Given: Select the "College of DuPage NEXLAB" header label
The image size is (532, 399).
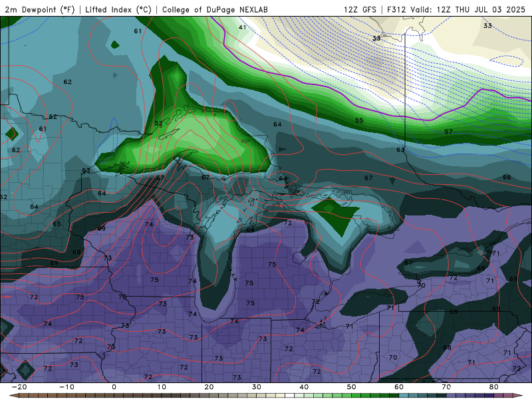Looking at the screenshot, I should pos(215,9).
